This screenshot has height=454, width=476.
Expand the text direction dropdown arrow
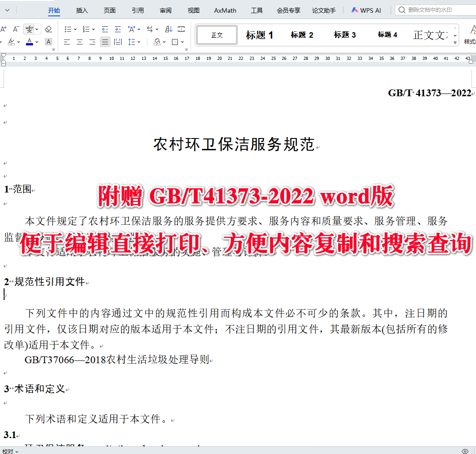(x=157, y=29)
